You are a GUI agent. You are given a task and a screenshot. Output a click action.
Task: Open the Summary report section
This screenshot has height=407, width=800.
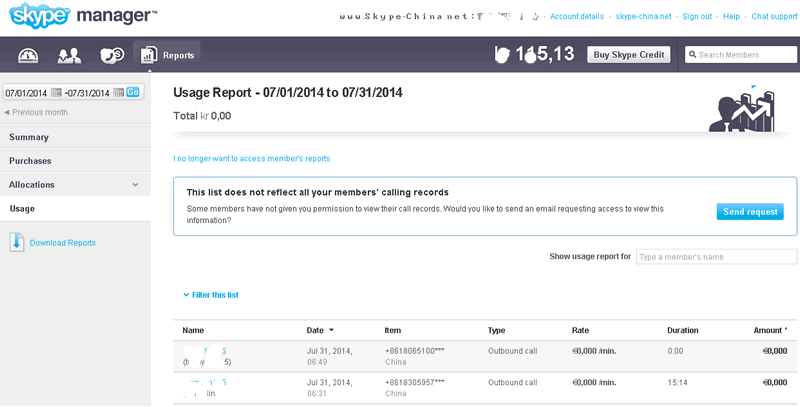pos(75,137)
